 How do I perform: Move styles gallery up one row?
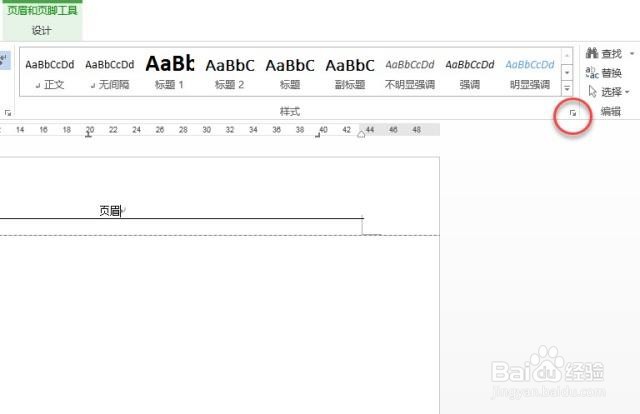click(567, 56)
